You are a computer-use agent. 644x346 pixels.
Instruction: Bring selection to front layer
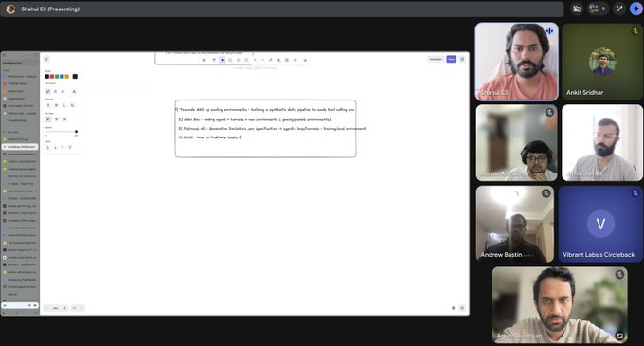pos(70,147)
